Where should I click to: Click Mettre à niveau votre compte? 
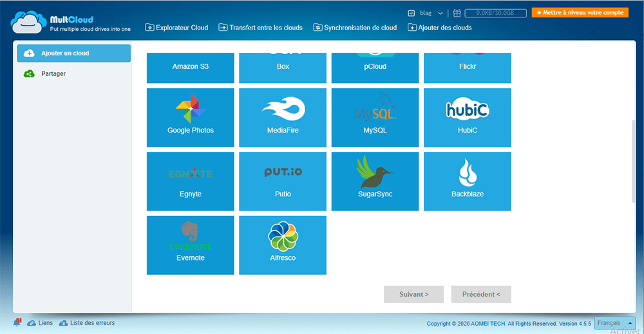[x=580, y=13]
